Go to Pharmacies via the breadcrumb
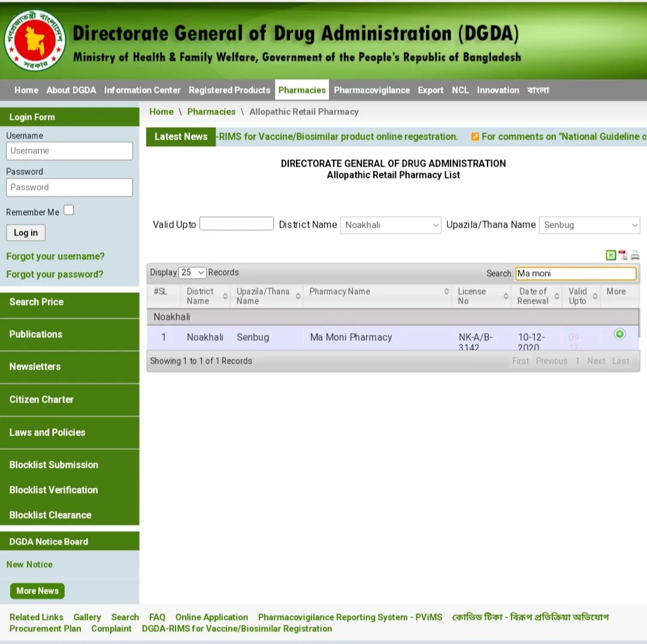This screenshot has height=644, width=647. (x=211, y=112)
